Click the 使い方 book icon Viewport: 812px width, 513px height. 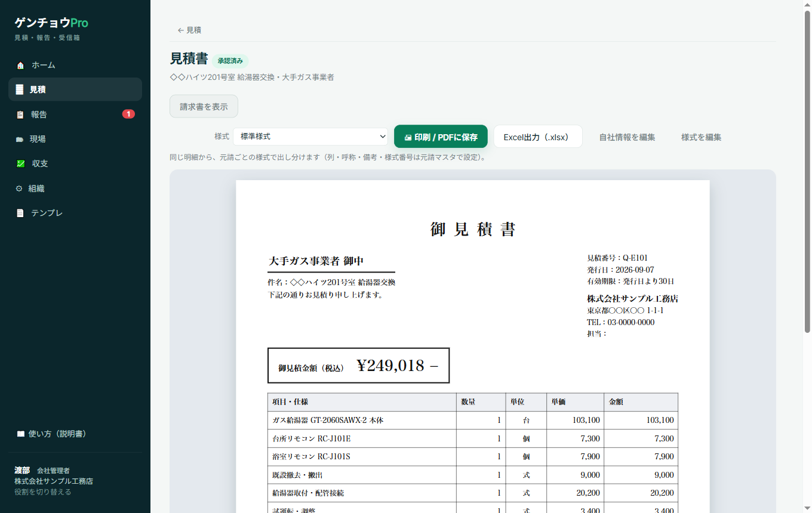point(20,434)
